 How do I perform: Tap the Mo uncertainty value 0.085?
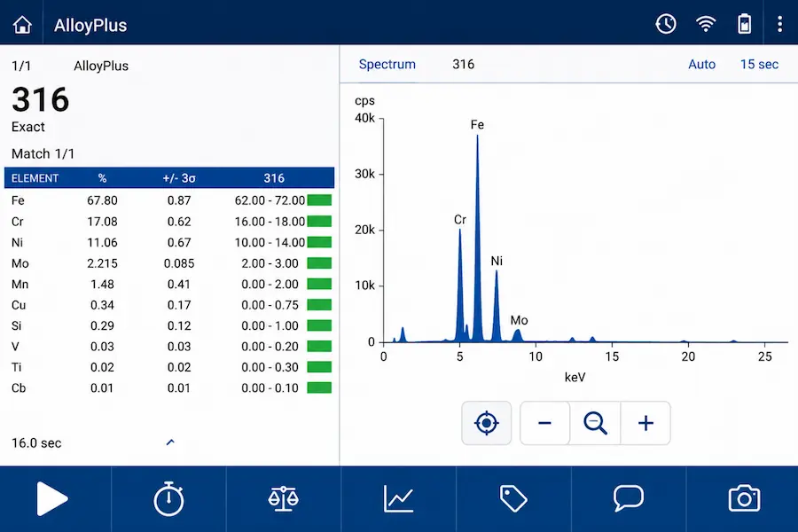(x=179, y=263)
